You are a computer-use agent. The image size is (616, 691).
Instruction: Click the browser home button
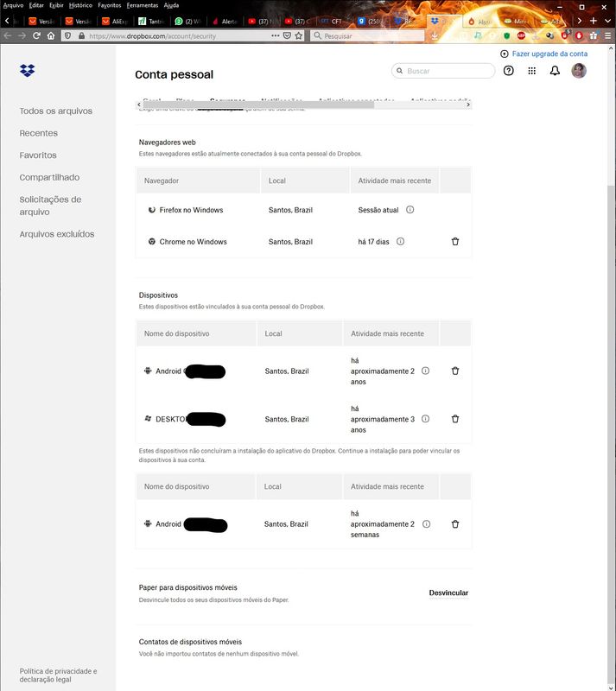click(x=51, y=35)
